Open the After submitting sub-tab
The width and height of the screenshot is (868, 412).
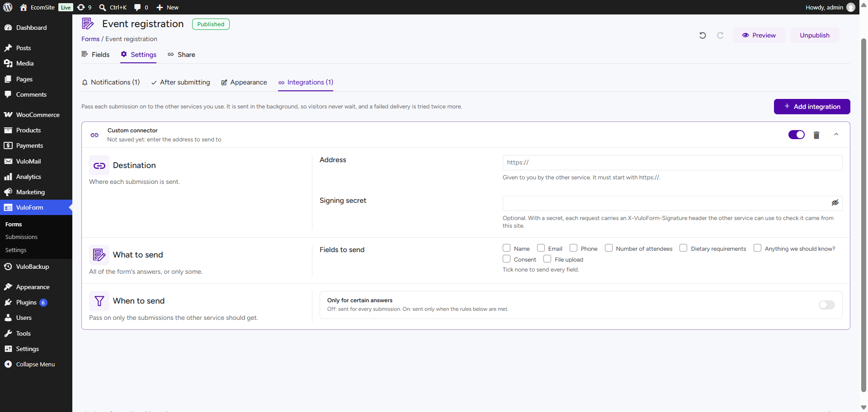180,82
